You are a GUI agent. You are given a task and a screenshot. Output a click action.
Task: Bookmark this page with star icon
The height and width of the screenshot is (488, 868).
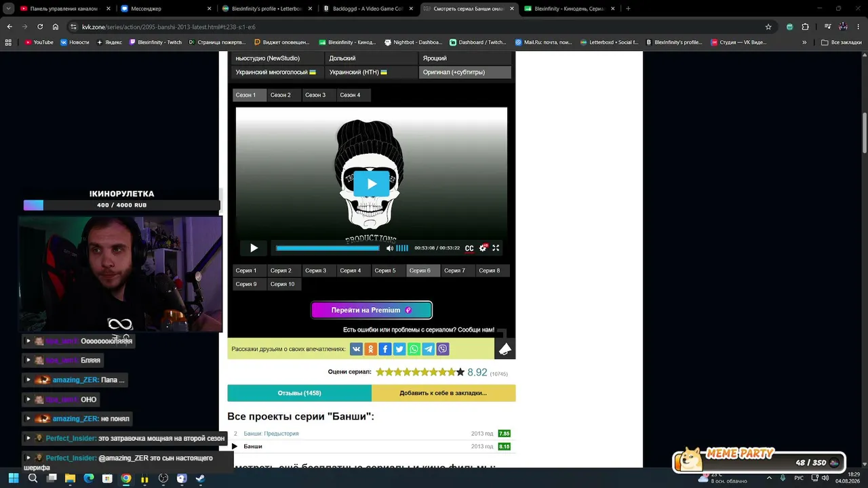pos(768,26)
